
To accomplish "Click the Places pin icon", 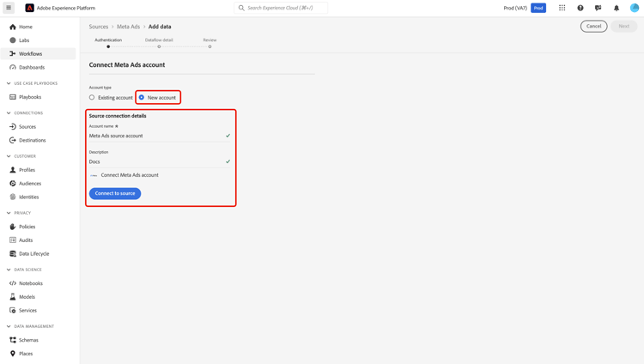I will point(13,354).
